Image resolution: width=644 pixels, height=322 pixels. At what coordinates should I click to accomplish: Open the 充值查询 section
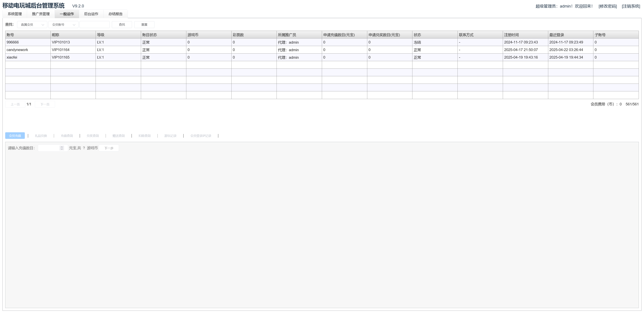67,136
